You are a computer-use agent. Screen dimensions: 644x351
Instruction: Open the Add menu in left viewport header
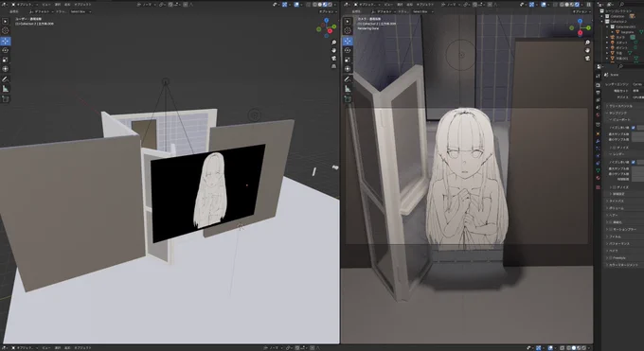pyautogui.click(x=67, y=5)
